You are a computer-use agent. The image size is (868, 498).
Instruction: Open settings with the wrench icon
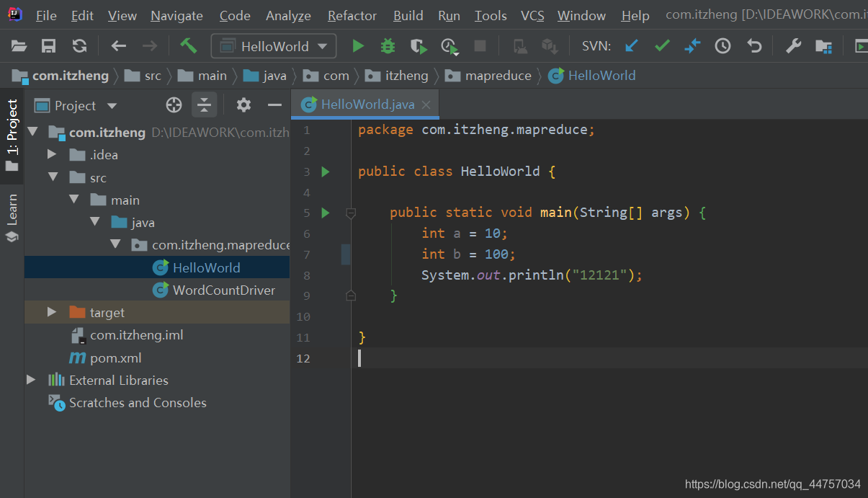(793, 47)
